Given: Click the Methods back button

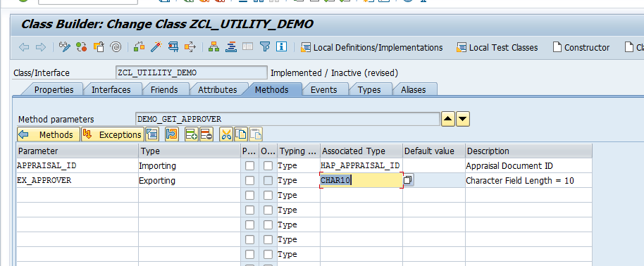Looking at the screenshot, I should click(49, 134).
